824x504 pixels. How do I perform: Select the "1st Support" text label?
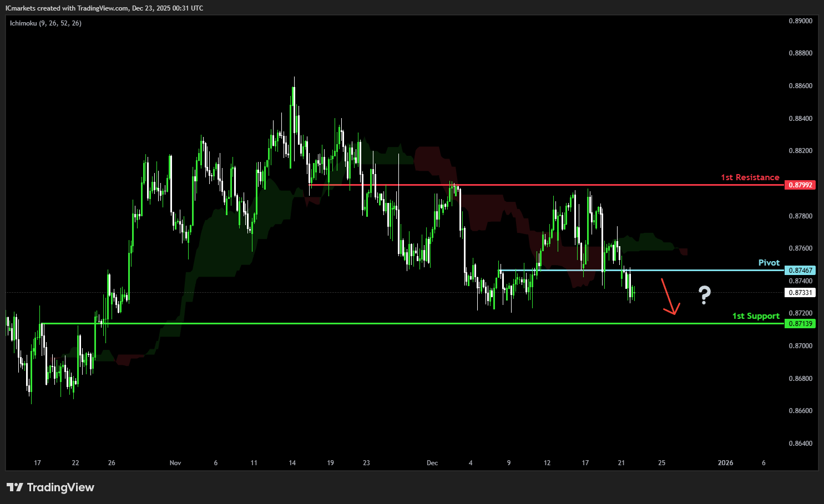[x=756, y=316]
